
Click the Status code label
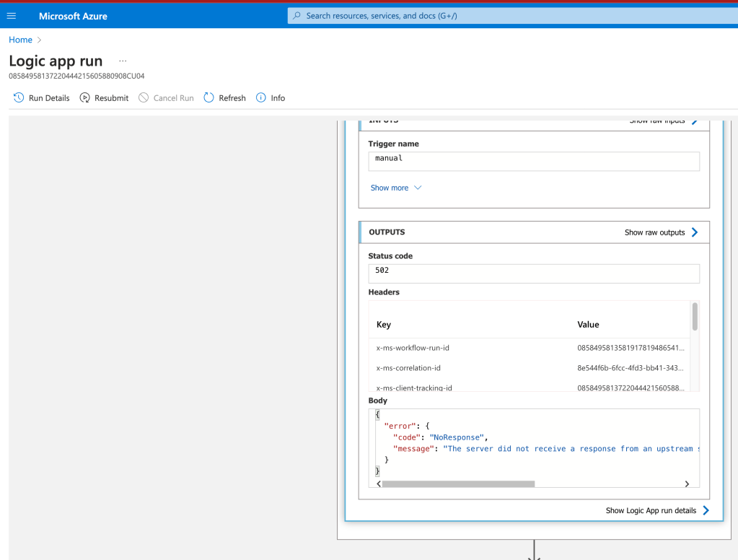390,255
